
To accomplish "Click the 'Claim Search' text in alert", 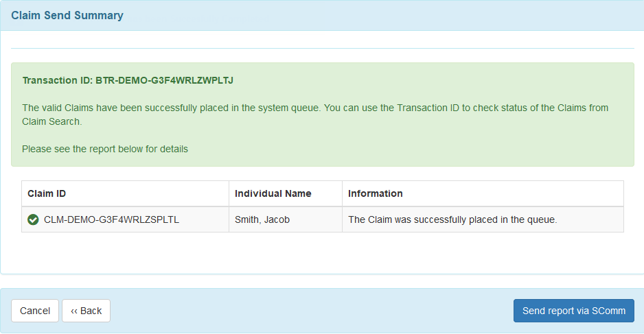I will coord(51,121).
